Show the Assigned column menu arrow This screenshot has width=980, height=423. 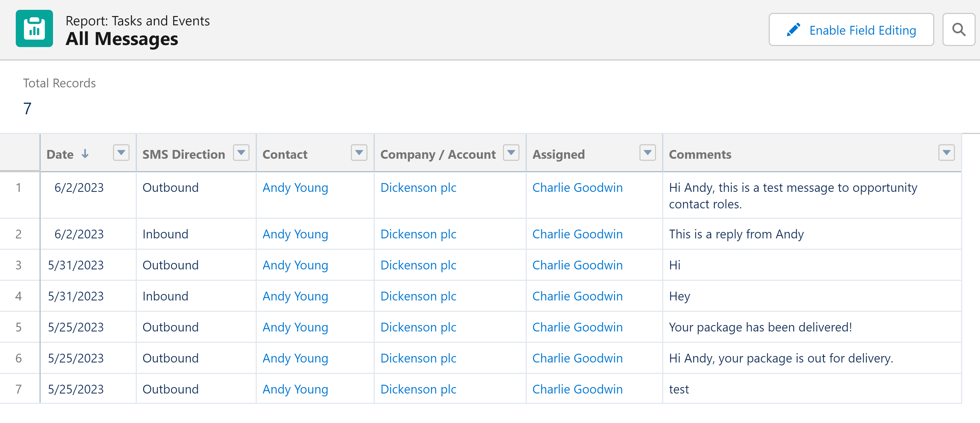(648, 153)
